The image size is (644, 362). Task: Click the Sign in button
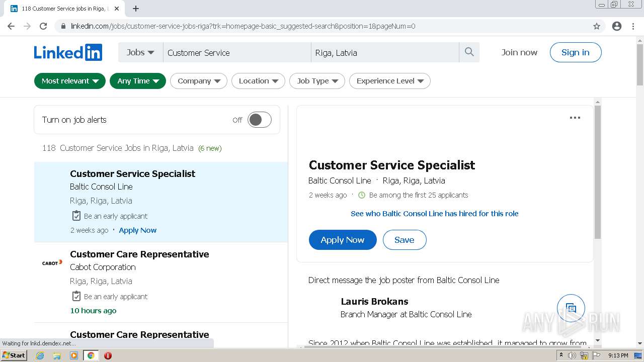click(575, 52)
